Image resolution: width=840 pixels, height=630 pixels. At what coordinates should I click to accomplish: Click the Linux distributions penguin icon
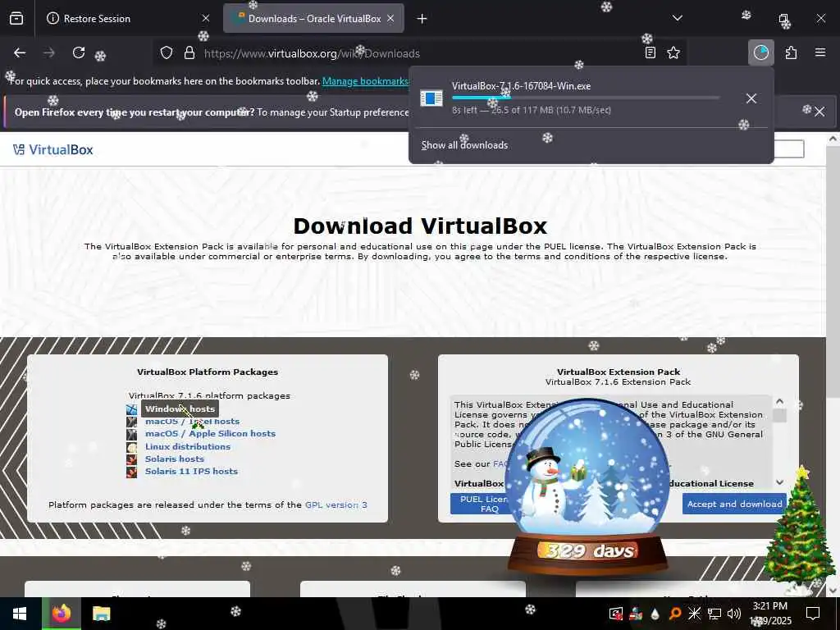tap(132, 447)
